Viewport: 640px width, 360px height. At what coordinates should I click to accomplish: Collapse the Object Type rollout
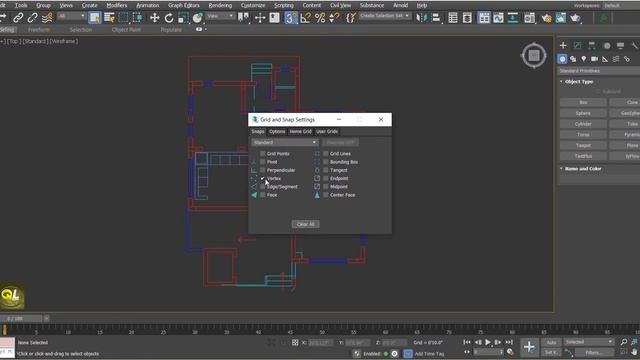pyautogui.click(x=579, y=82)
